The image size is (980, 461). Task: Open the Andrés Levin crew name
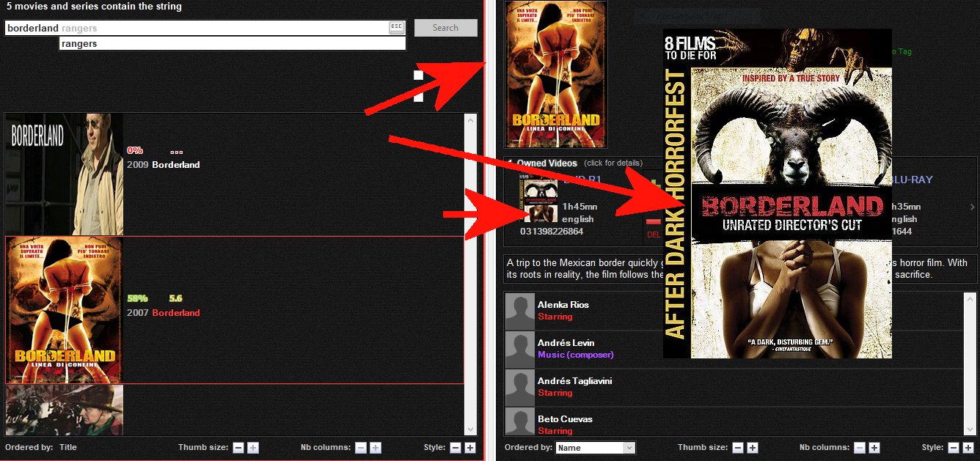tap(566, 343)
